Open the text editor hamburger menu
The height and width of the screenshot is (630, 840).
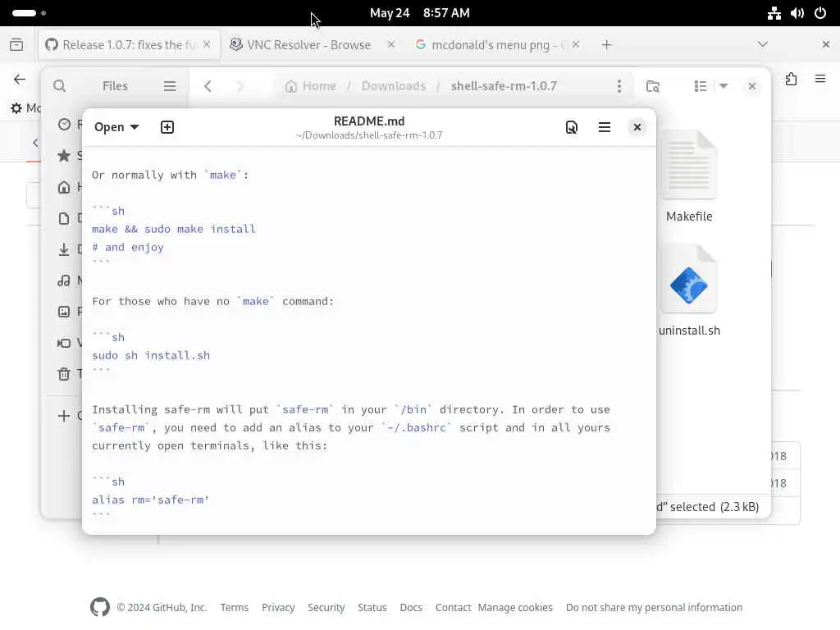coord(605,127)
